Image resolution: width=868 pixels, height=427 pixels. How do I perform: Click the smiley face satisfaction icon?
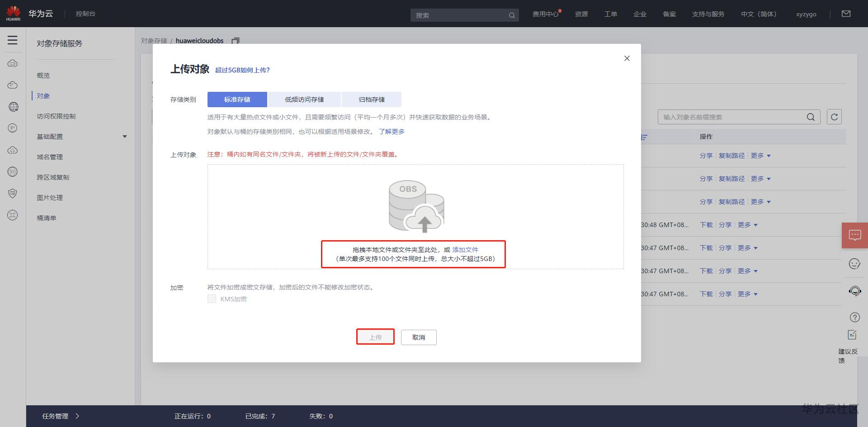click(854, 264)
